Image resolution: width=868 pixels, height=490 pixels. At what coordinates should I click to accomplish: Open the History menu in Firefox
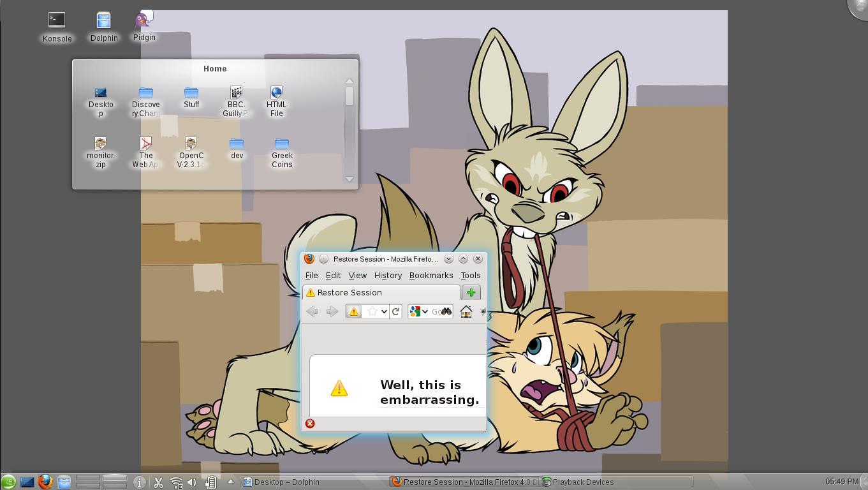tap(388, 275)
